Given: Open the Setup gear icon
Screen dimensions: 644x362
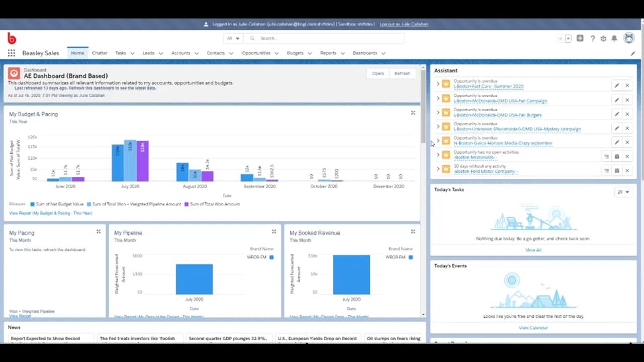Looking at the screenshot, I should (x=603, y=39).
